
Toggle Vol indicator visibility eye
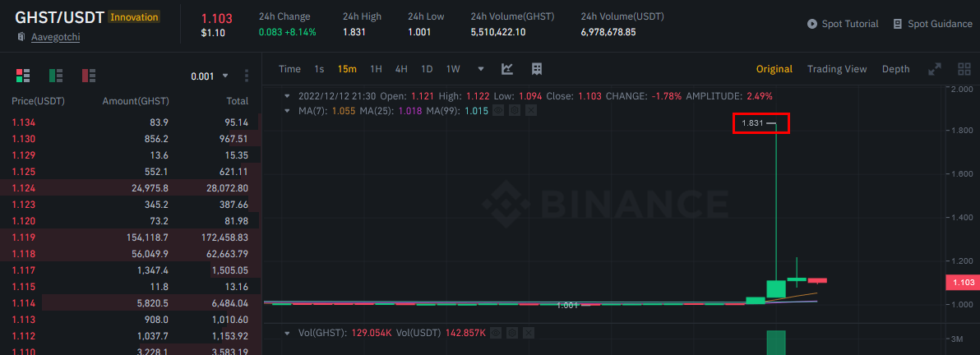coord(496,333)
